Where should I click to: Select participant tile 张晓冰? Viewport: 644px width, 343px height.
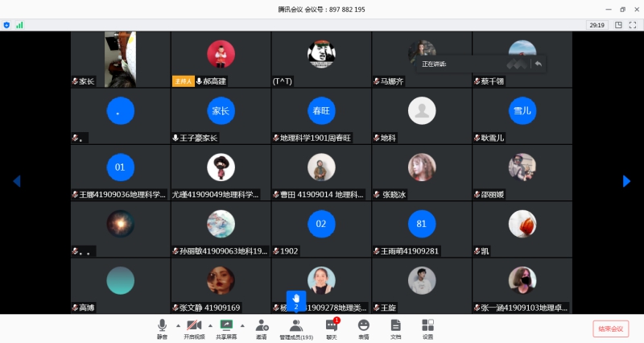[x=422, y=172]
